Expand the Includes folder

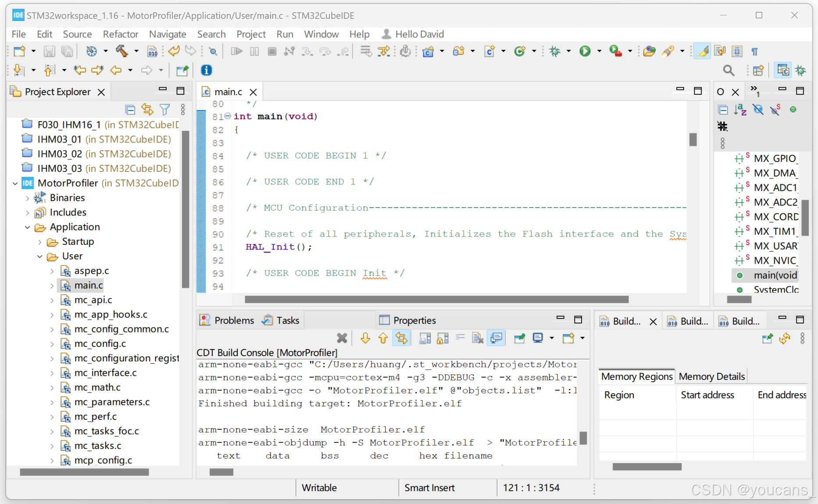[28, 213]
